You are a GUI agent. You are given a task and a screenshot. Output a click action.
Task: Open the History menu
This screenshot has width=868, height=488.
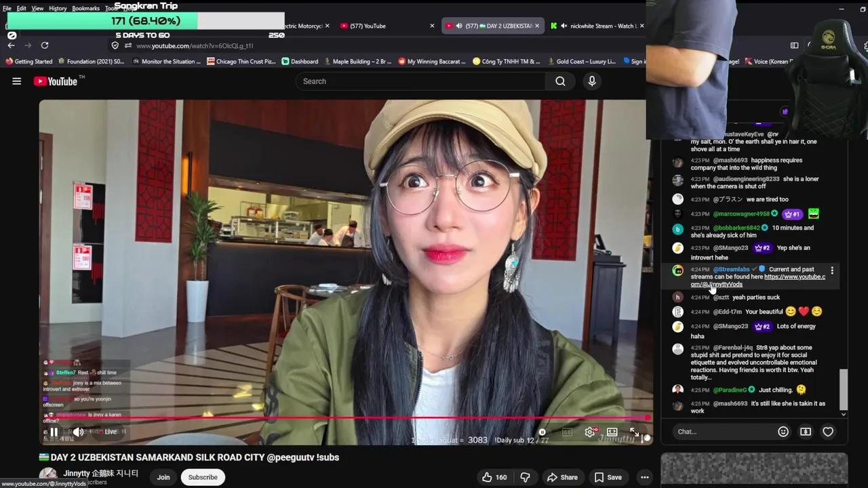58,8
